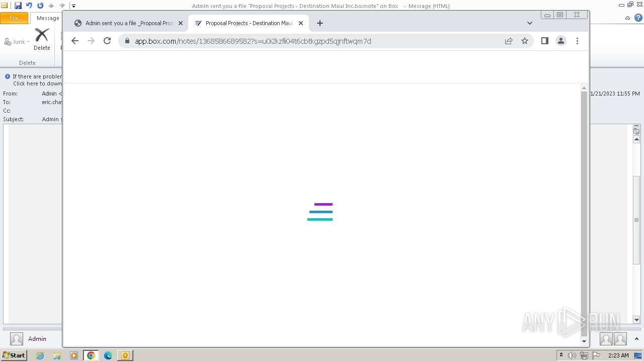Click scroll-down arrow in Chrome page scrollbar
Screen dimensions: 644x362
pos(584,341)
